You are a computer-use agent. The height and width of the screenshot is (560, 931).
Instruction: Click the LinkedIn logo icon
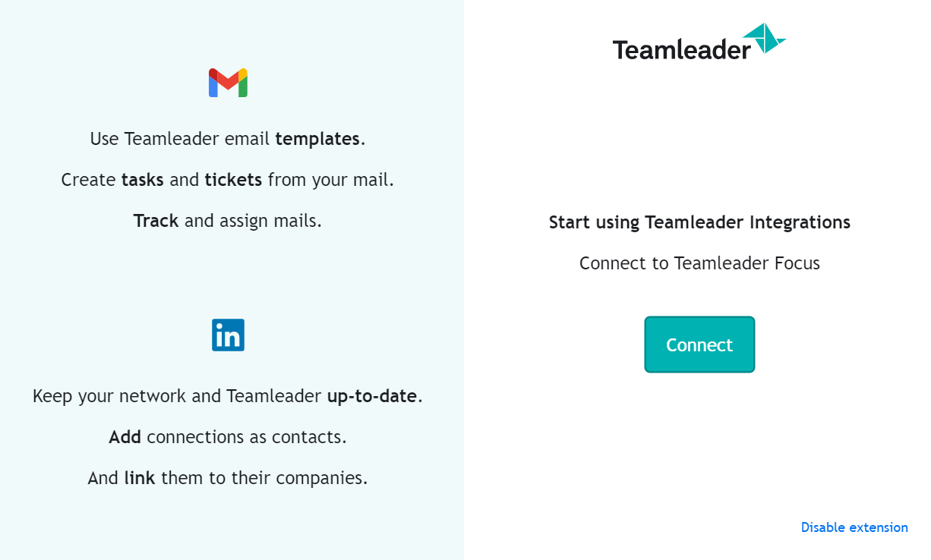pyautogui.click(x=228, y=335)
